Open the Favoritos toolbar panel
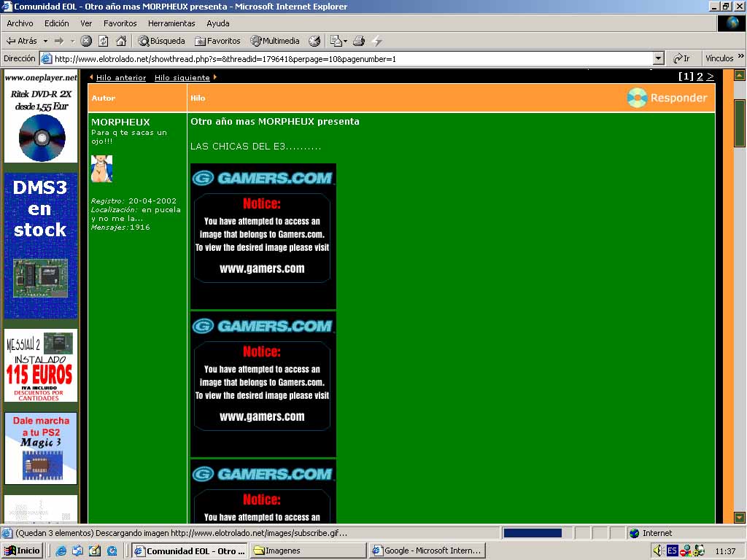This screenshot has width=747, height=560. point(217,41)
